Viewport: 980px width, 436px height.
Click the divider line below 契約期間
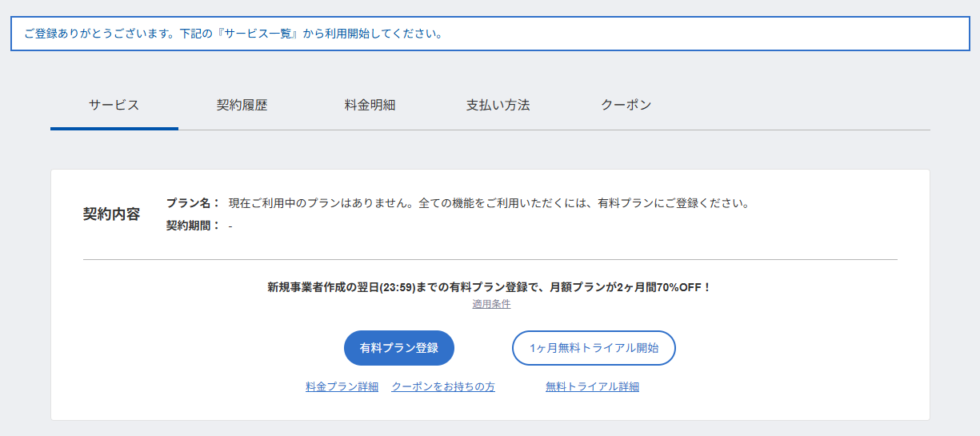coord(490,259)
